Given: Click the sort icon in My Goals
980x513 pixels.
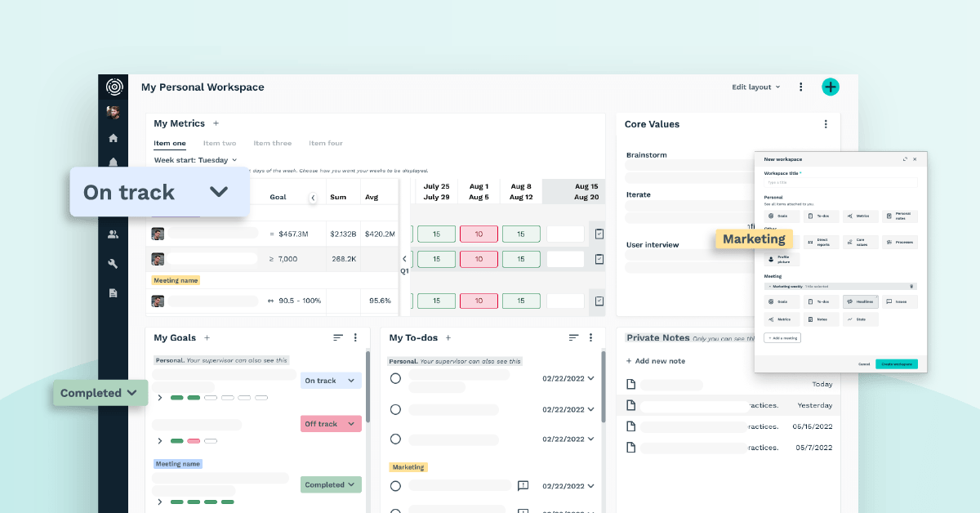Looking at the screenshot, I should coord(338,337).
